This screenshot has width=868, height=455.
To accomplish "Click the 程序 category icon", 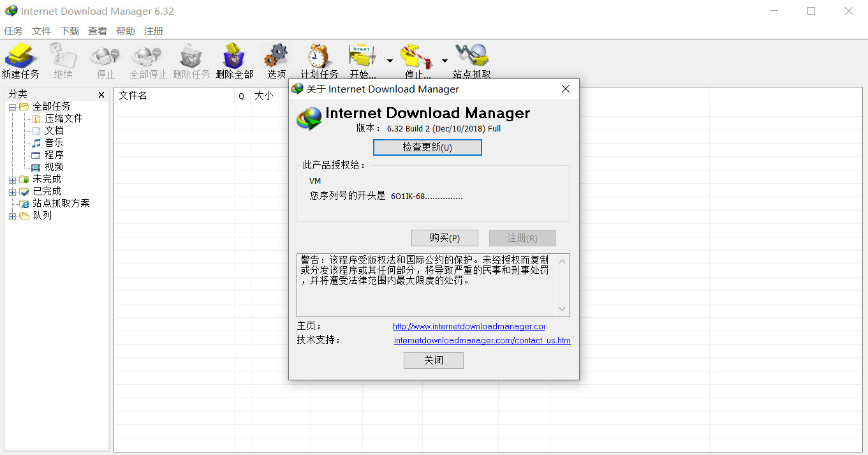I will point(36,155).
